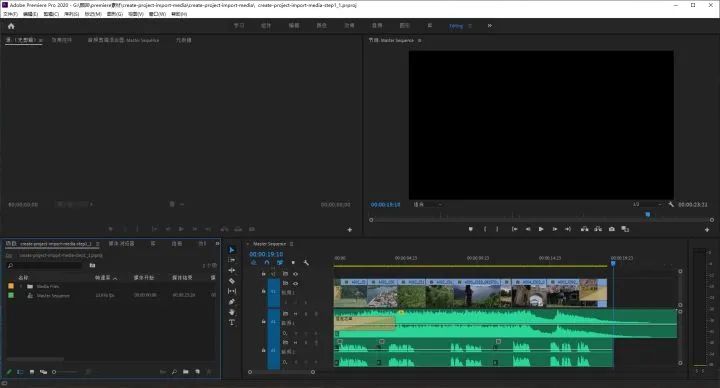
Task: Toggle Snap in timeline header
Action: (267, 263)
